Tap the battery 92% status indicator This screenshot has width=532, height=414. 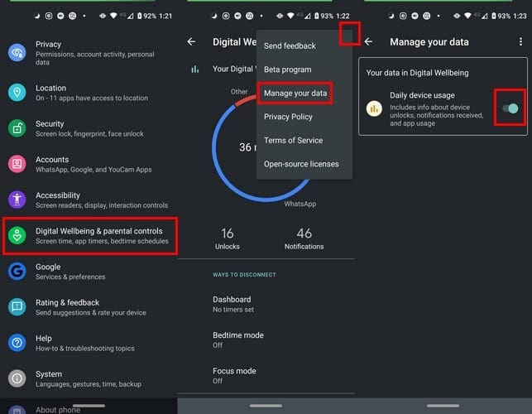147,16
